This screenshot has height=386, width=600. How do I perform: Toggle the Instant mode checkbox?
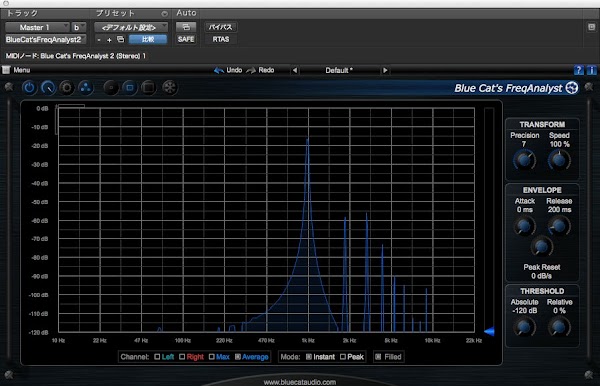coord(308,357)
